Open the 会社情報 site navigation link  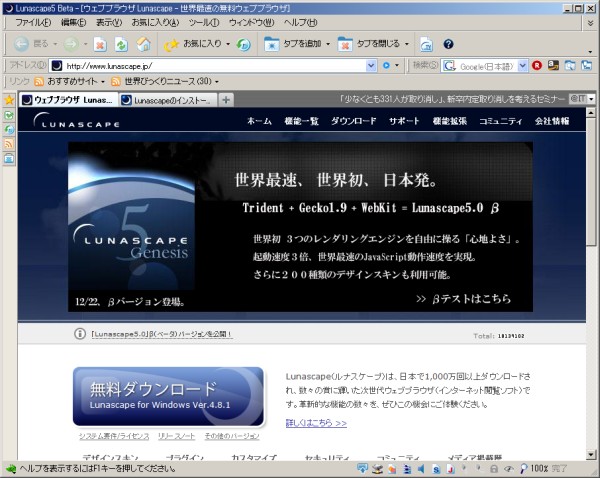[552, 121]
